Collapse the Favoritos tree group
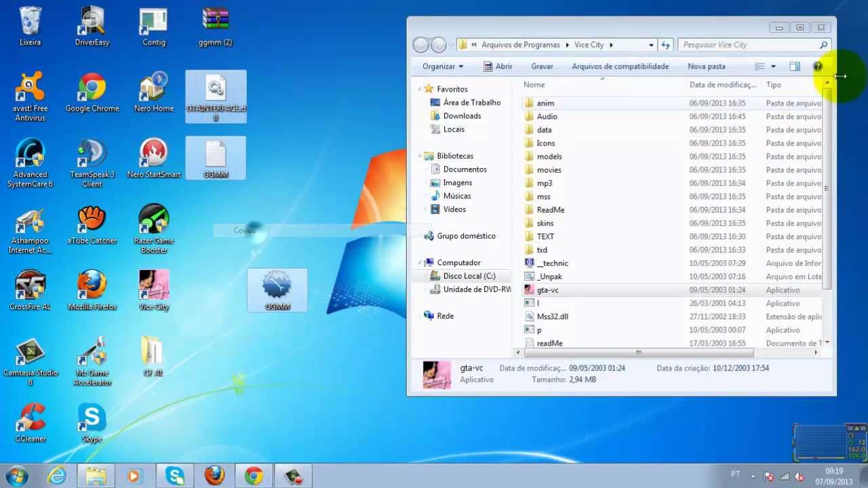 pos(420,89)
